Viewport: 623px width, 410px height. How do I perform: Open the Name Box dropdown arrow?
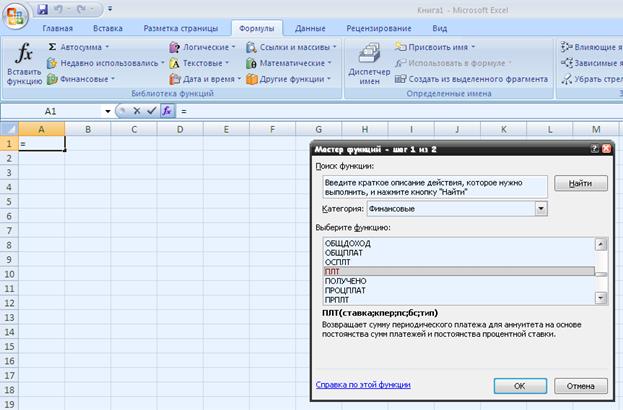[108, 112]
